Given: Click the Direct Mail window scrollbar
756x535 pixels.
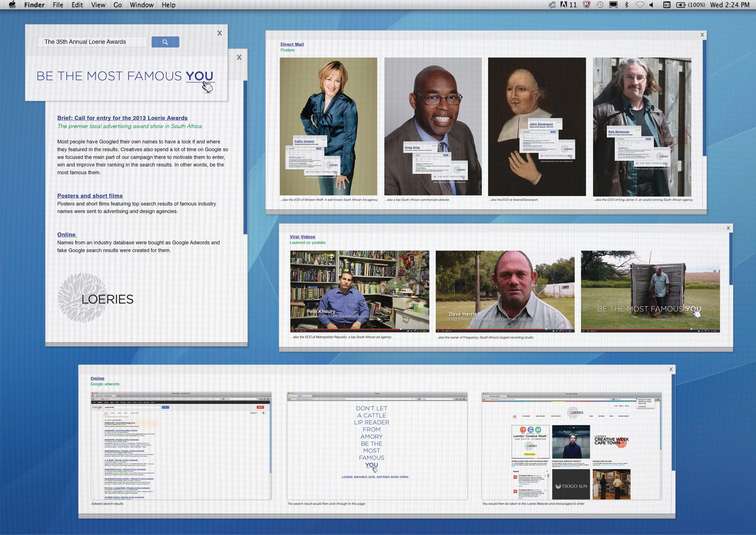Looking at the screenshot, I should point(704,98).
